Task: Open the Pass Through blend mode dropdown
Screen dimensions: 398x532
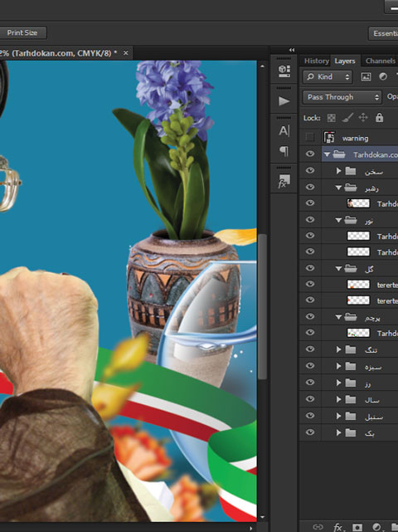Action: pyautogui.click(x=342, y=97)
